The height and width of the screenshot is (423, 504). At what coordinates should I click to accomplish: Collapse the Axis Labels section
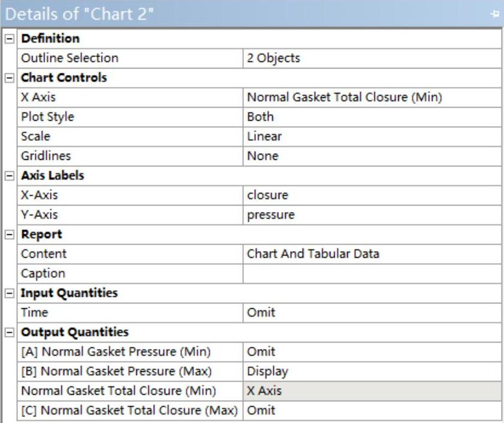click(x=10, y=175)
